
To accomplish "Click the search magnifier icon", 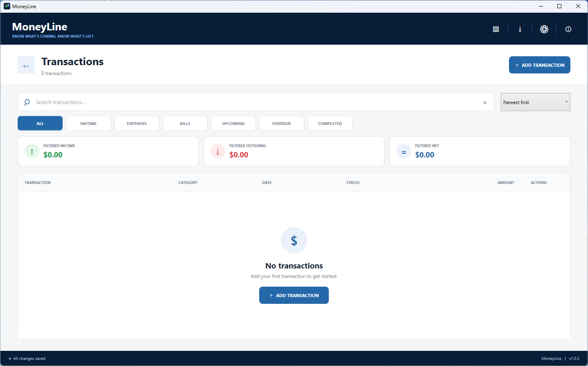I will click(27, 102).
